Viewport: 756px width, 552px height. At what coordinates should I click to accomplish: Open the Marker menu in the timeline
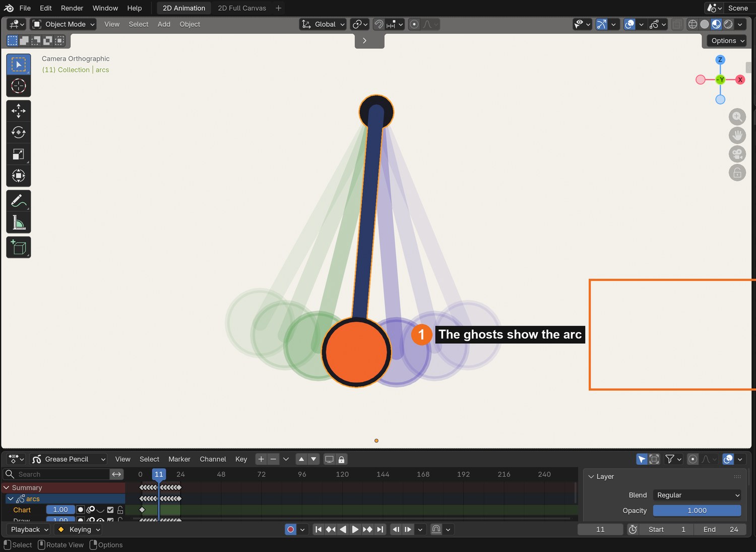point(179,459)
